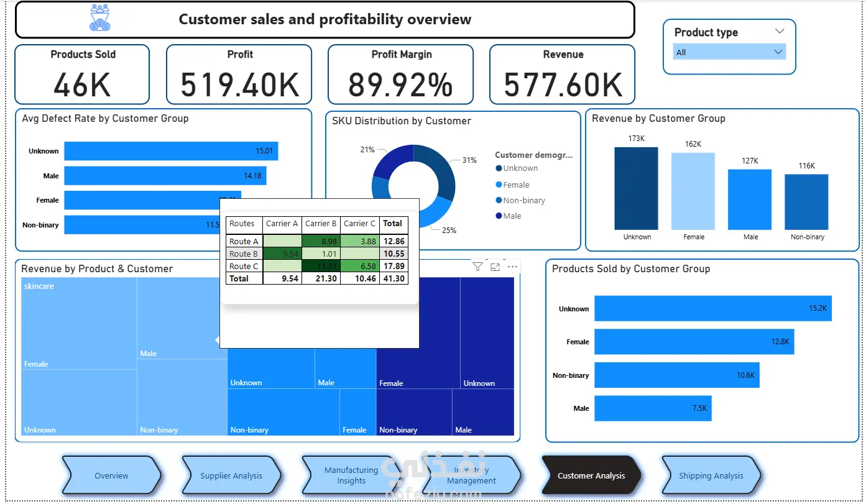This screenshot has height=504, width=866.
Task: Select the Revenue KPI card
Action: click(563, 75)
